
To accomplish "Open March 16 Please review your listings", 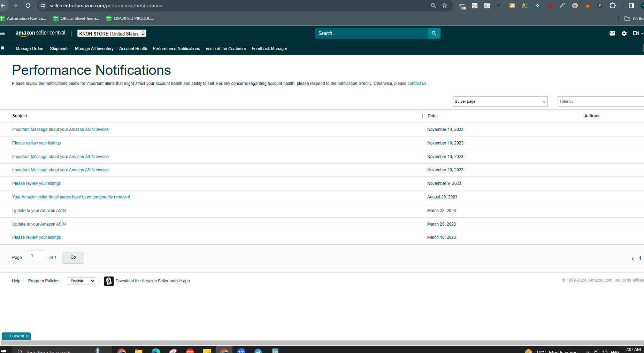I will 36,237.
